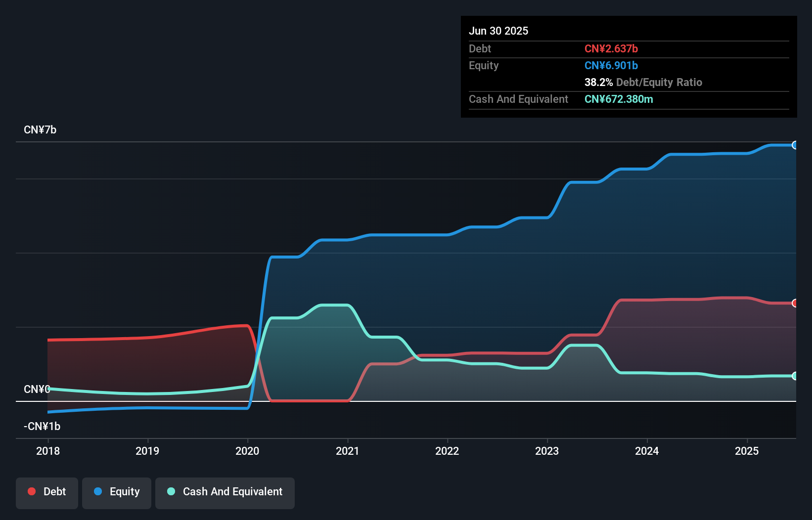Select the Debt endpoint marker on the chart
The image size is (812, 520).
coord(794,303)
